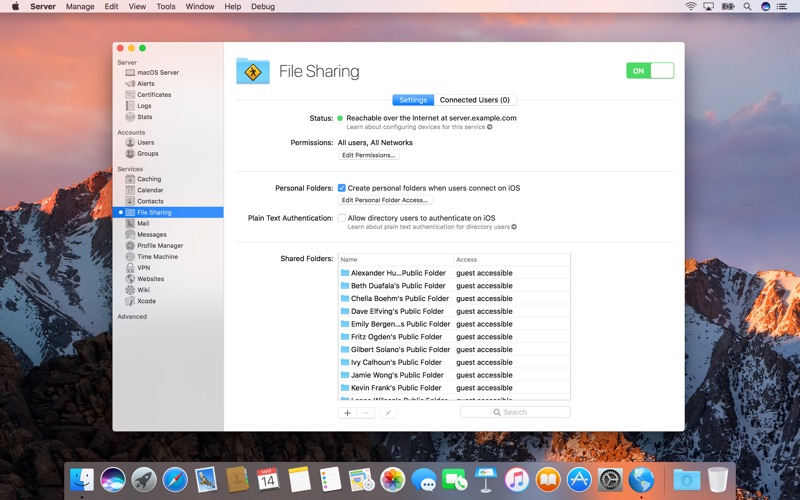Open the Mail service

[x=137, y=223]
